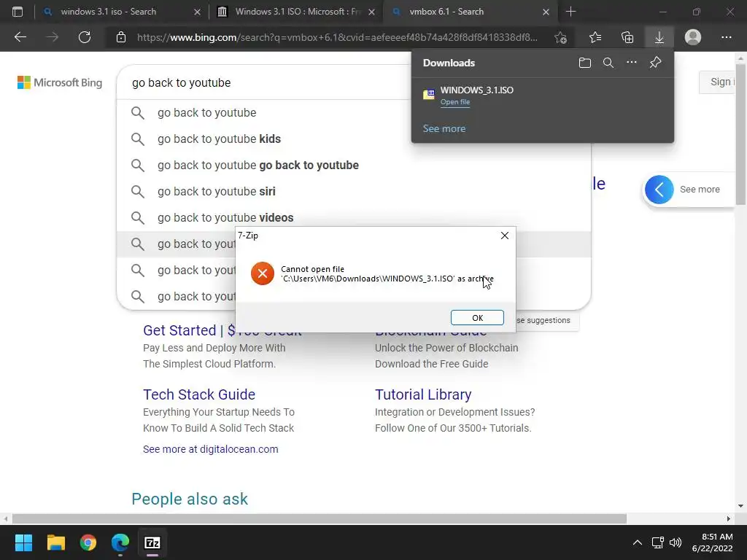Select the suggestion 'go back to youtube siri'
Image resolution: width=747 pixels, height=560 pixels.
pyautogui.click(x=354, y=192)
